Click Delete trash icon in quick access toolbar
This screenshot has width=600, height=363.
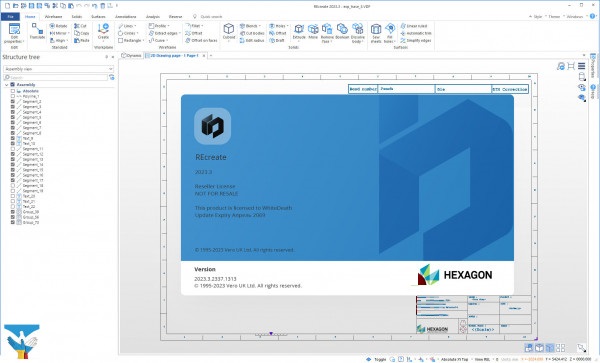[103, 6]
